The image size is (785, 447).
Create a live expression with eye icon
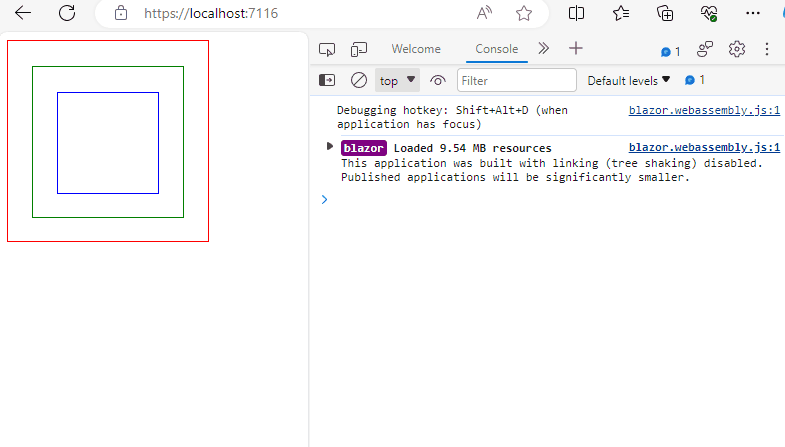click(437, 80)
